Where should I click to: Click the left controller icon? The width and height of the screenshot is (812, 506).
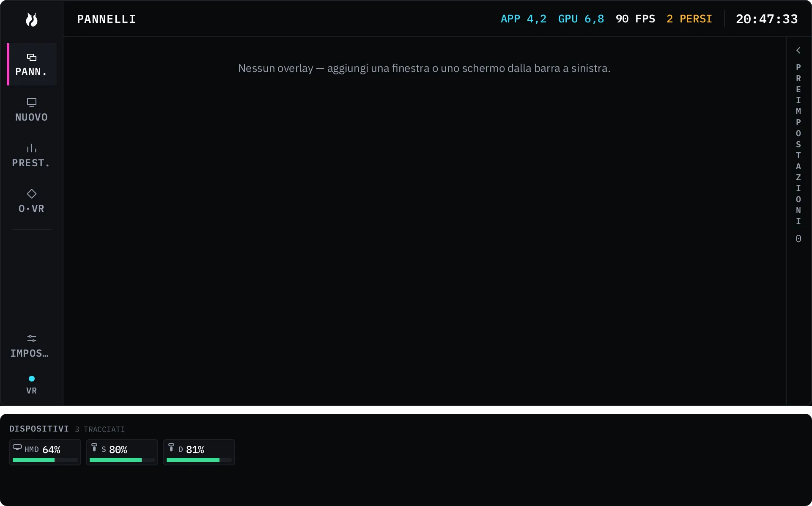pyautogui.click(x=94, y=447)
